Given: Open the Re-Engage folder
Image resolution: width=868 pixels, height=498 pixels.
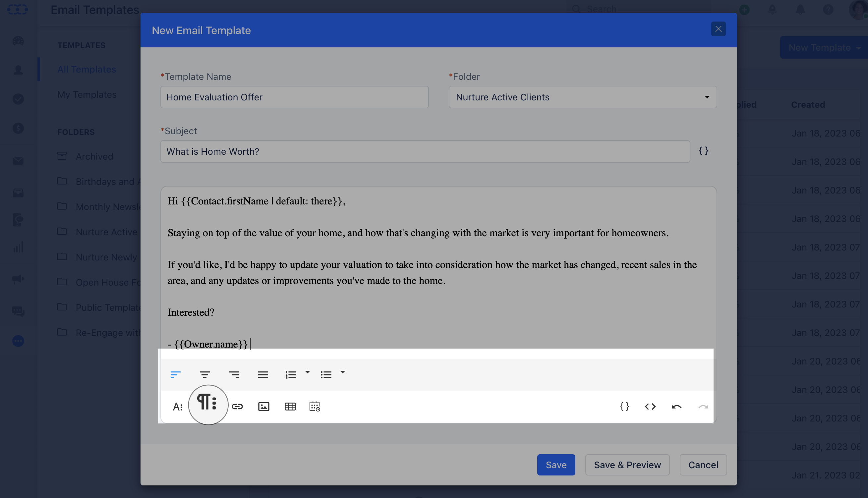Looking at the screenshot, I should click(99, 332).
